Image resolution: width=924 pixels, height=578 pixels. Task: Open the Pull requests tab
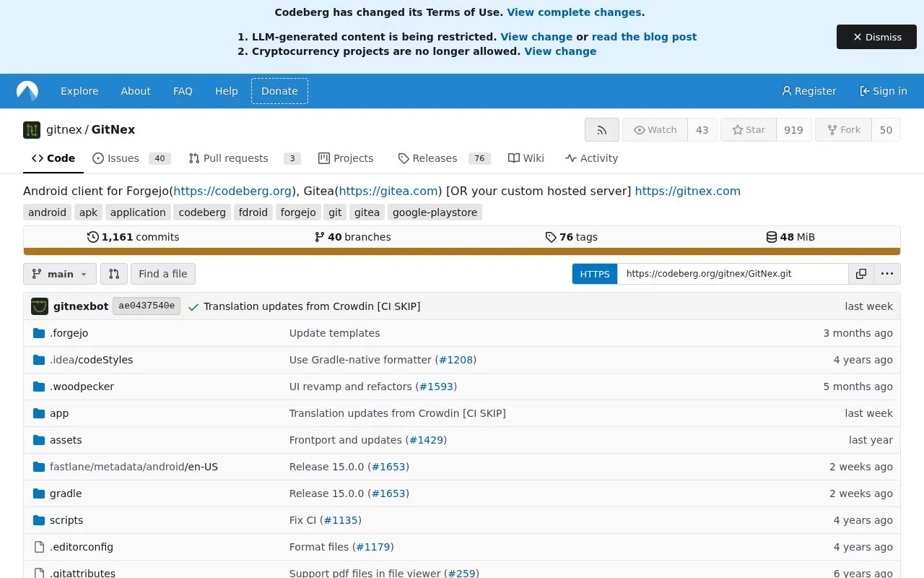pos(244,158)
